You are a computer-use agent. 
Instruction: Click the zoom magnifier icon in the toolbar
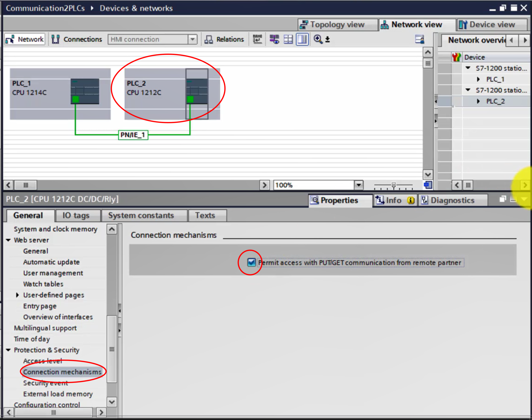pyautogui.click(x=317, y=39)
